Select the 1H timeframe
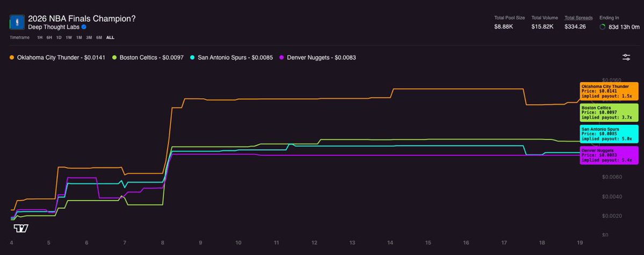 click(40, 38)
